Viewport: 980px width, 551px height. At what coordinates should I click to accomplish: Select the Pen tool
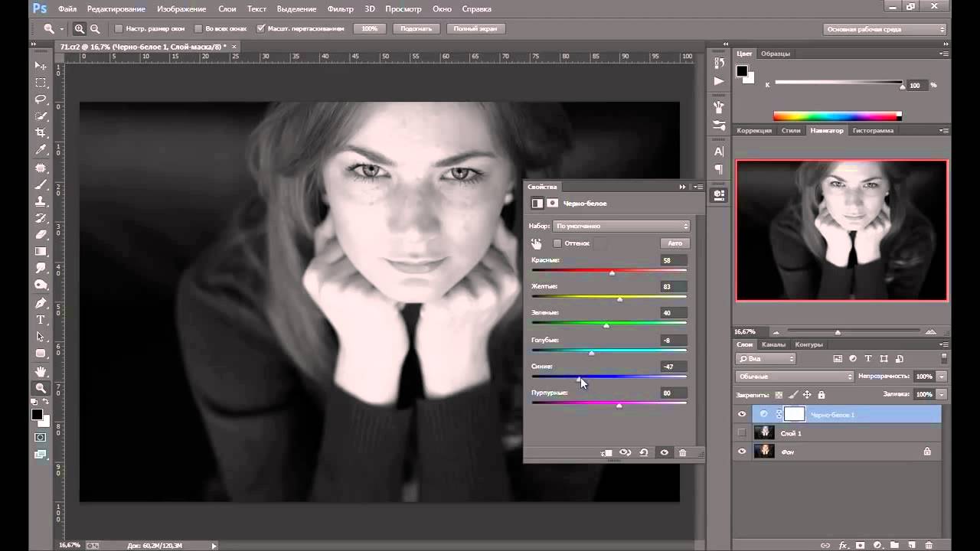pyautogui.click(x=41, y=303)
